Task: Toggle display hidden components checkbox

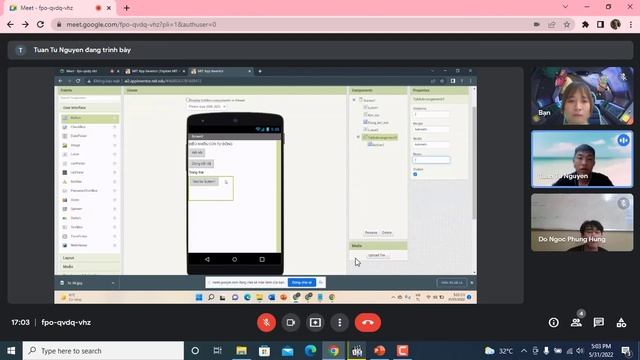Action: (188, 100)
